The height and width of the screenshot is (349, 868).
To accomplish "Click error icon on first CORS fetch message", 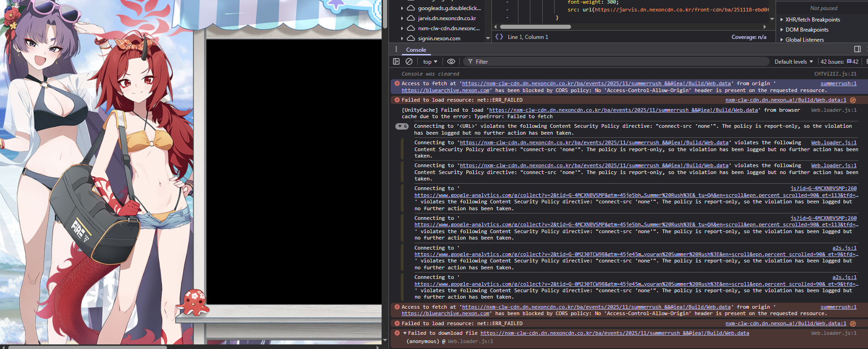I will tap(397, 83).
